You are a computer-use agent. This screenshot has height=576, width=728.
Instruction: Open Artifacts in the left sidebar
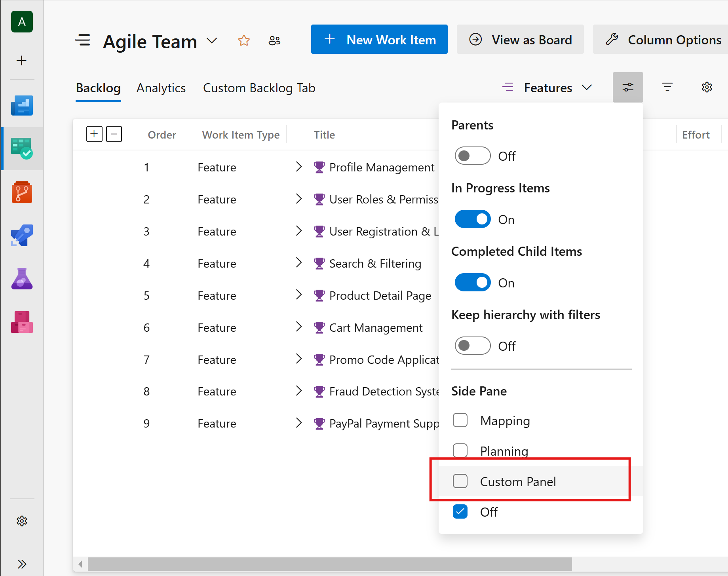pos(22,322)
